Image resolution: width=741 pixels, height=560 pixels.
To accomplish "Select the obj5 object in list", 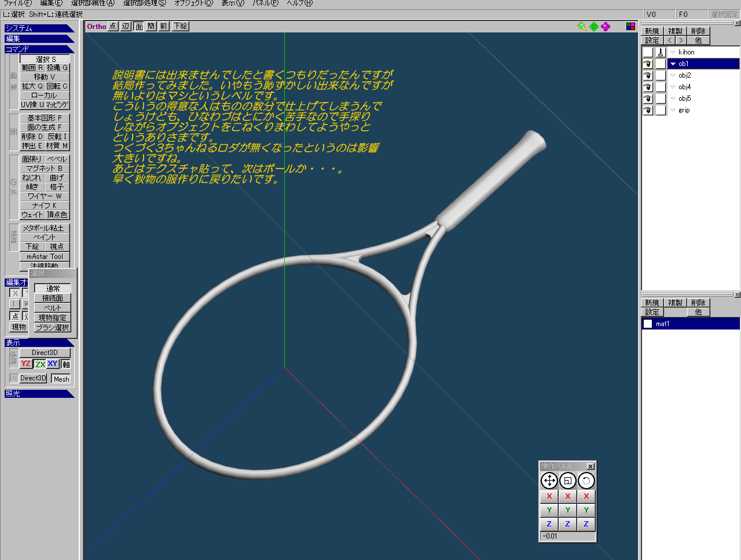I will click(684, 98).
